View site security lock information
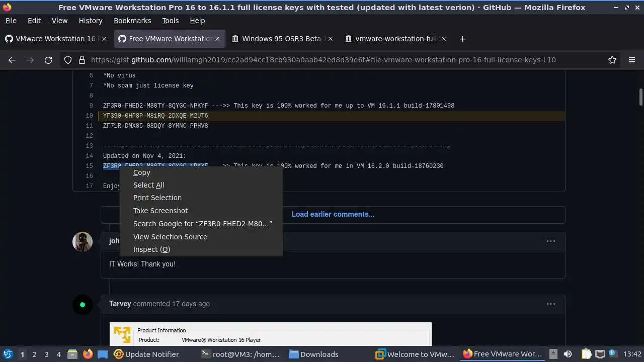 click(82, 60)
